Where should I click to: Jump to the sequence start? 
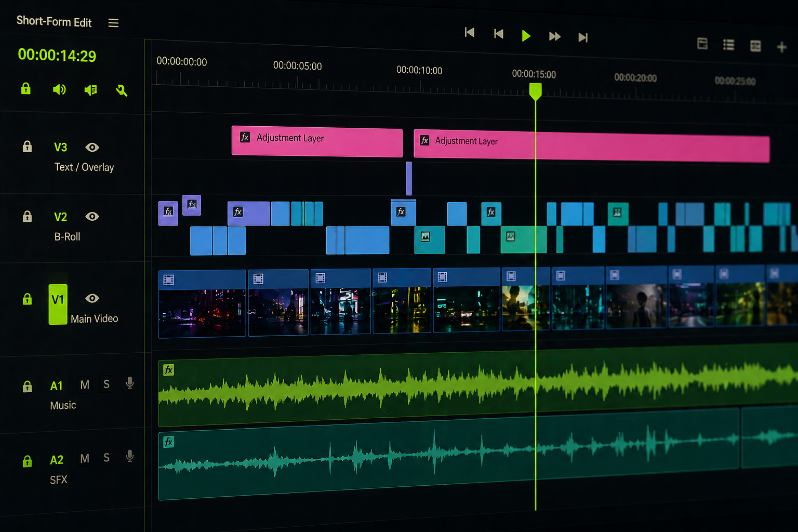470,32
